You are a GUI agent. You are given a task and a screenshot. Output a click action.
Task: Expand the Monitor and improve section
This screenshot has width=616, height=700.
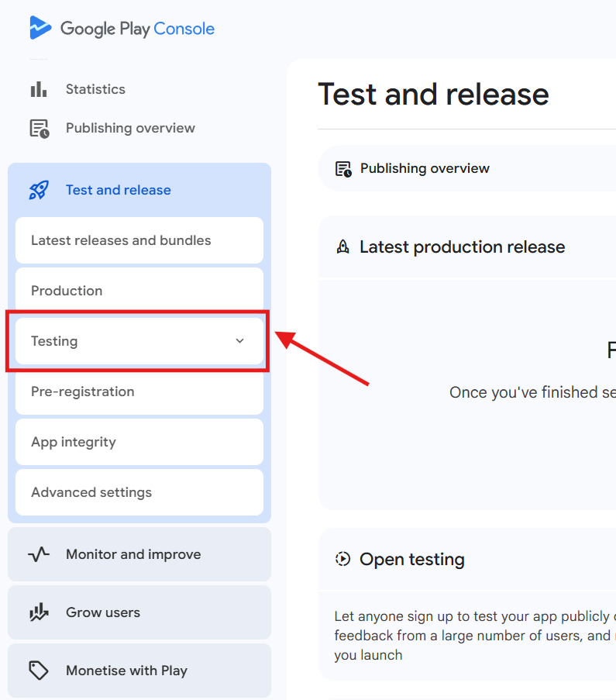133,554
